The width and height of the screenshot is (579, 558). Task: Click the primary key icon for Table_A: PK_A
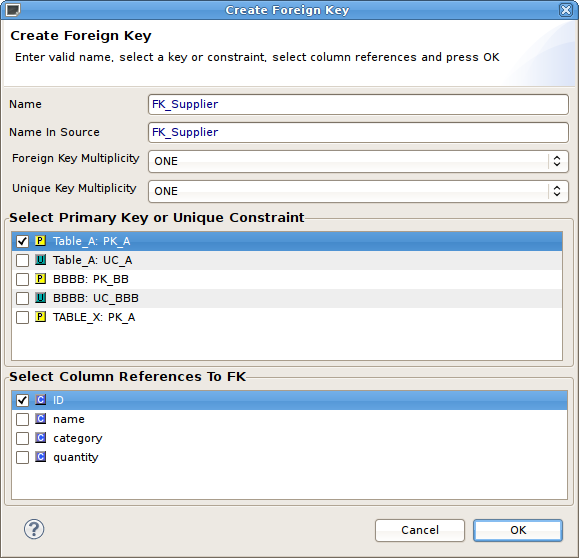pyautogui.click(x=40, y=241)
